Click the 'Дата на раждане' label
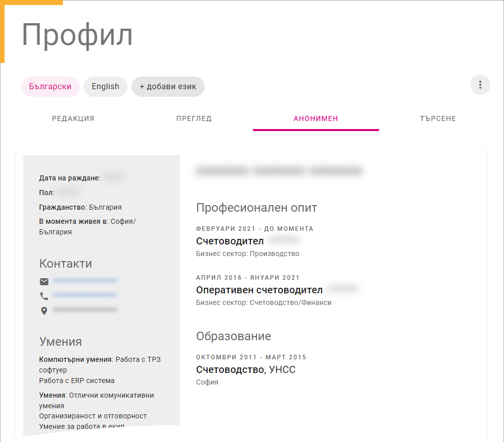504x442 pixels. (70, 178)
